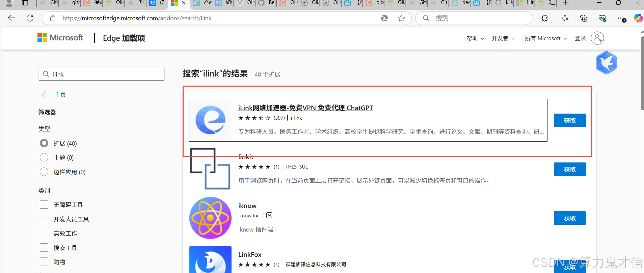
Task: Enable the 高效工作 category checkbox
Action: point(44,233)
